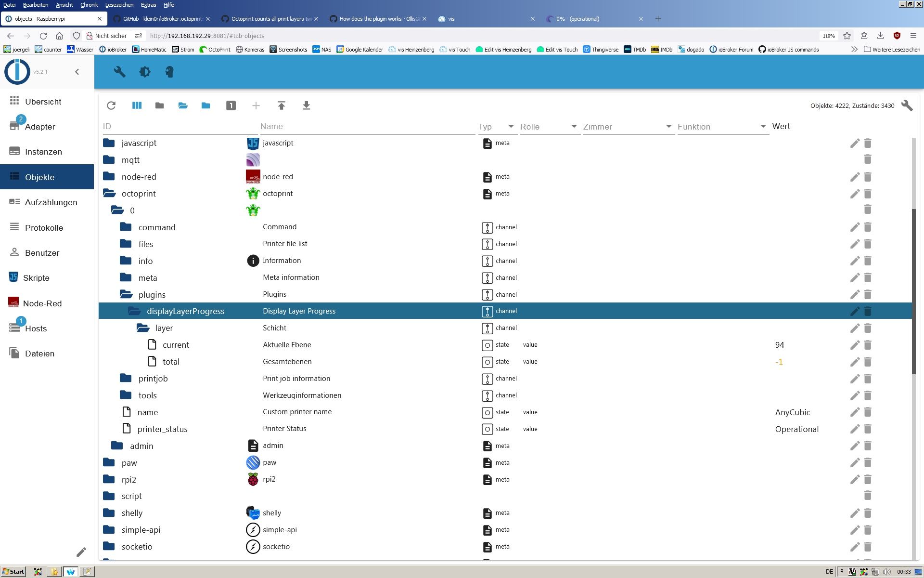Open the Thingiverse bookmark
The image size is (924, 578).
pos(601,49)
